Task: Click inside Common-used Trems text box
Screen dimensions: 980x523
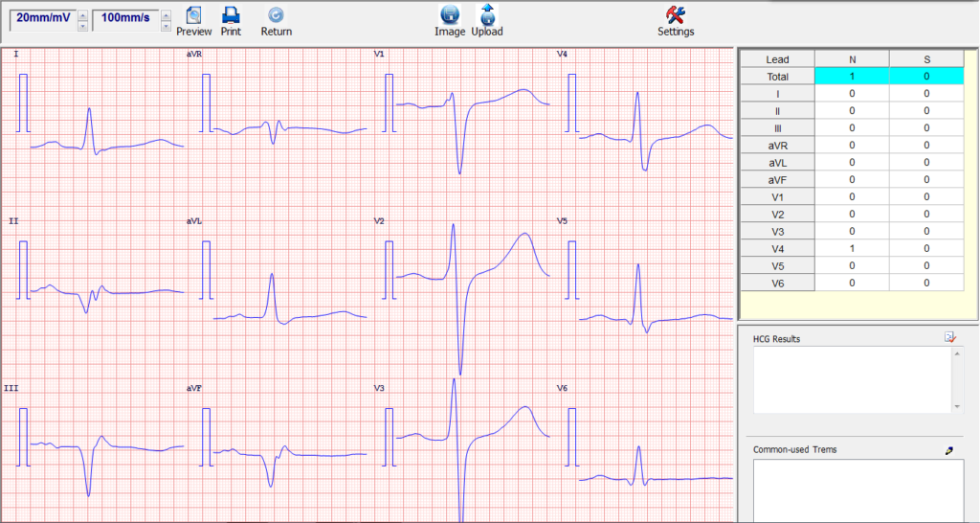Action: [x=858, y=491]
